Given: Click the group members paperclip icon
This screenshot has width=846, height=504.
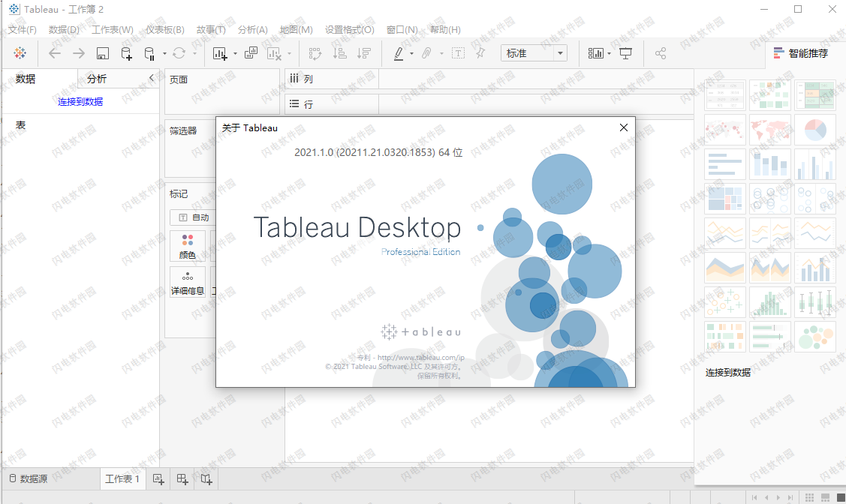Looking at the screenshot, I should 427,52.
